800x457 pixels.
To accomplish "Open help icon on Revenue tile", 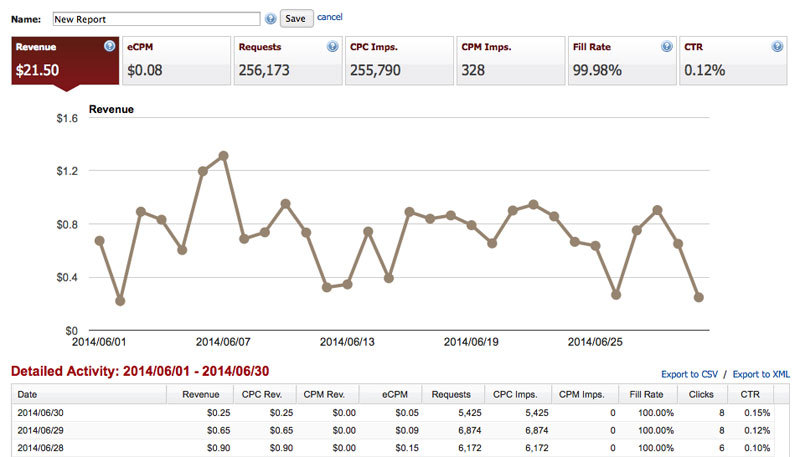I will pyautogui.click(x=109, y=46).
